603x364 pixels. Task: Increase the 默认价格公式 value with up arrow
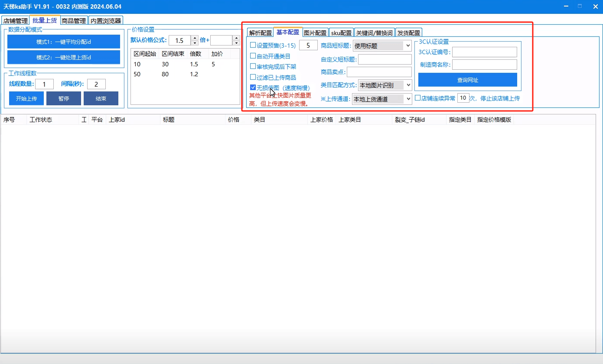pos(195,38)
